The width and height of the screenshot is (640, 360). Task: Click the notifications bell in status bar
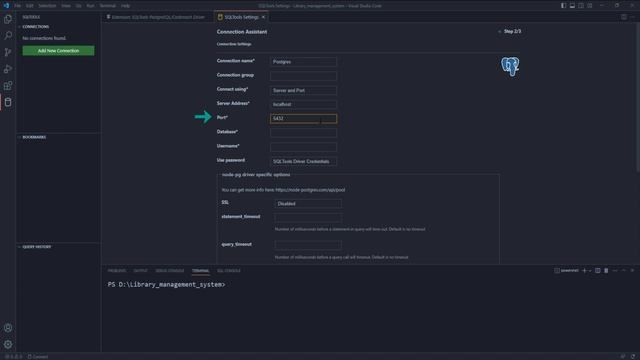[x=633, y=357]
